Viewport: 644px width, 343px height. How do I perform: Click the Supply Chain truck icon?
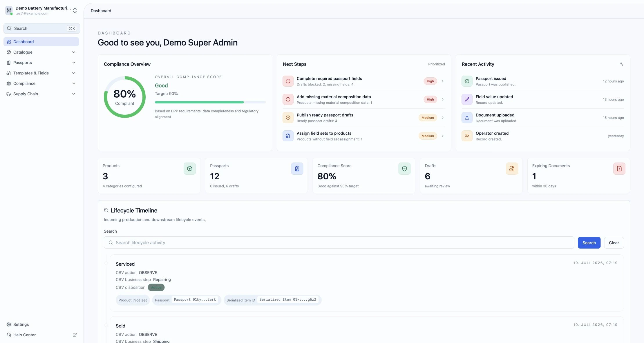click(9, 94)
